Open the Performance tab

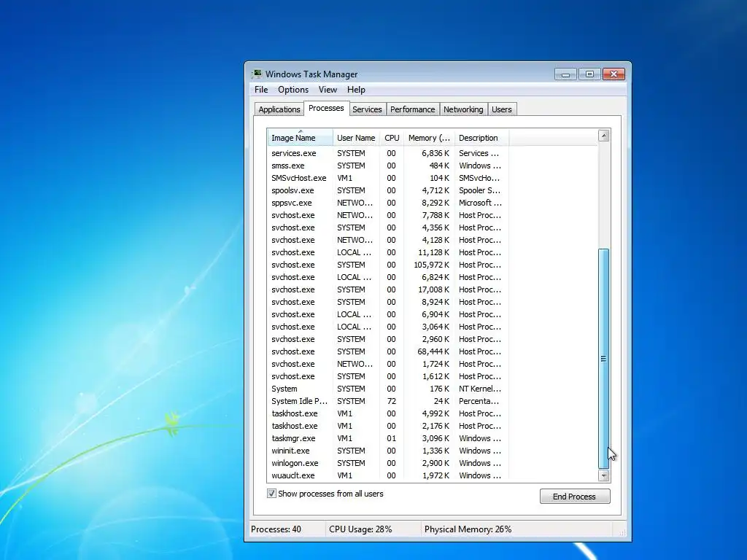point(413,109)
